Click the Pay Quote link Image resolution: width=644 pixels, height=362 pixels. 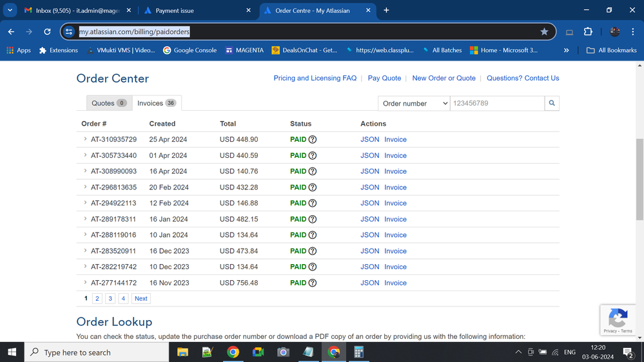click(384, 78)
